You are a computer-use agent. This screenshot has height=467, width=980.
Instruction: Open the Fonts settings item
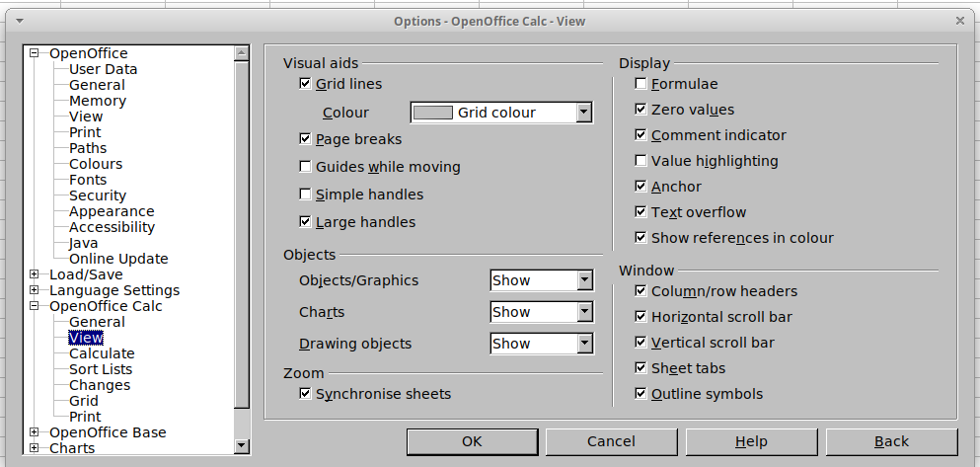[x=88, y=180]
